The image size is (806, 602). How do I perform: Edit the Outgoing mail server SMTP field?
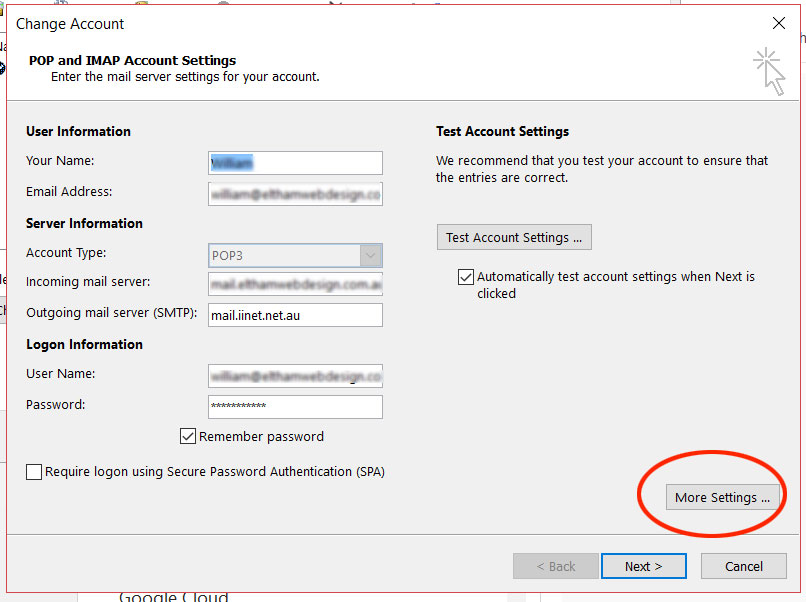295,314
